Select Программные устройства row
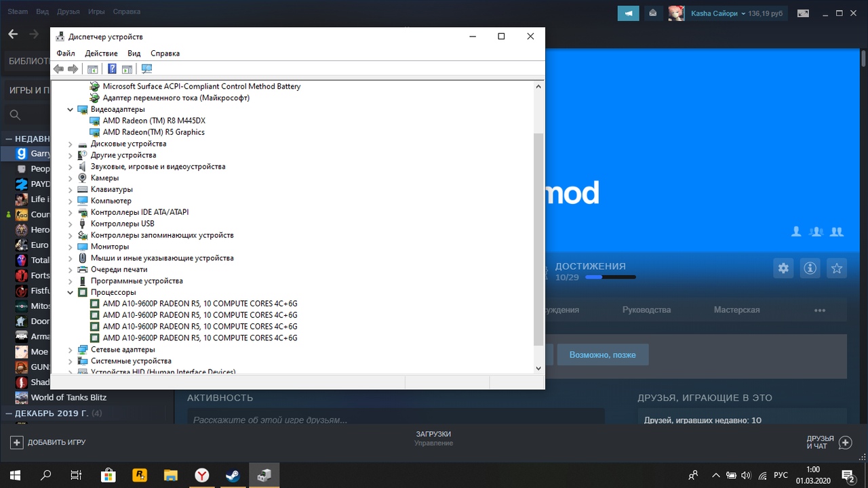868x488 pixels. pyautogui.click(x=136, y=281)
